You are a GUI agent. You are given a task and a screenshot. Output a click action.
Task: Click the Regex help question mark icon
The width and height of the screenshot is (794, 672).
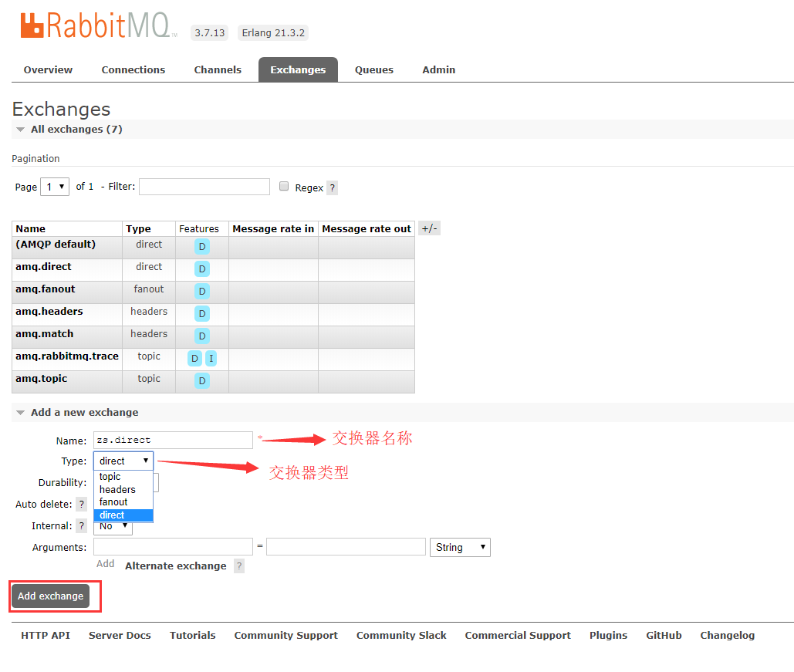(332, 187)
